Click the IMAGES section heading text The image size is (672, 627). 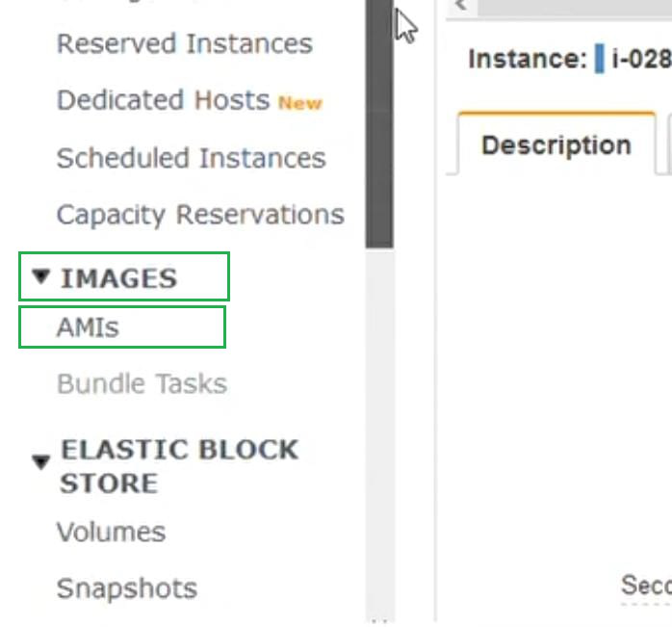pyautogui.click(x=118, y=278)
